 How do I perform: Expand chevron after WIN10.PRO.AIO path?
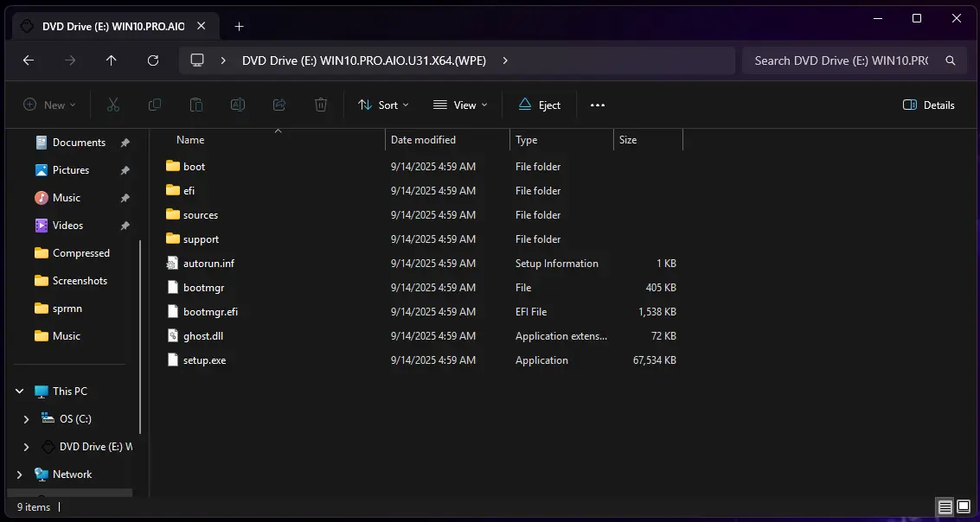click(x=505, y=60)
